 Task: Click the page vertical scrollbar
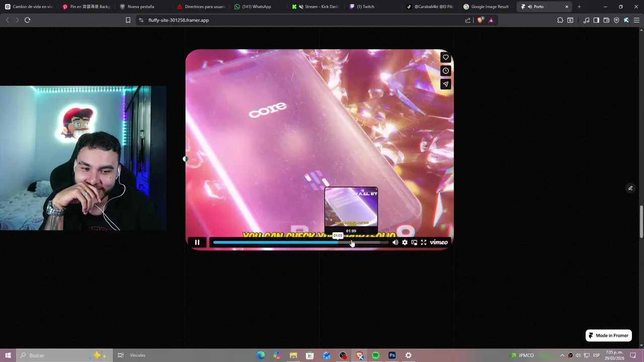pos(641,222)
